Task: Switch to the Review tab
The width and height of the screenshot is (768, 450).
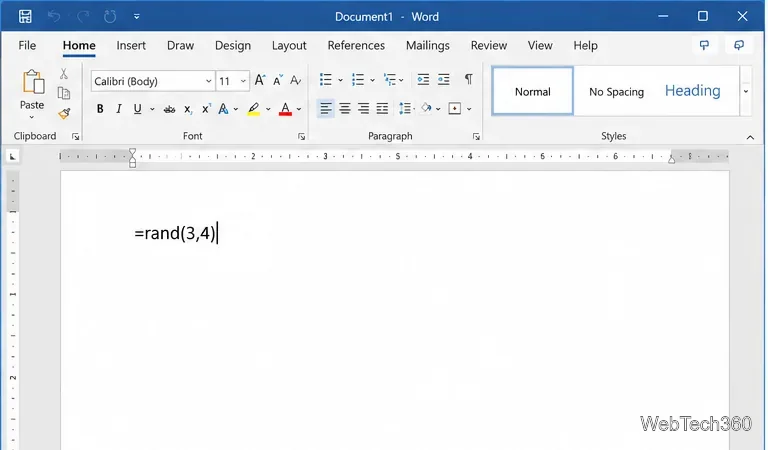Action: (x=489, y=46)
